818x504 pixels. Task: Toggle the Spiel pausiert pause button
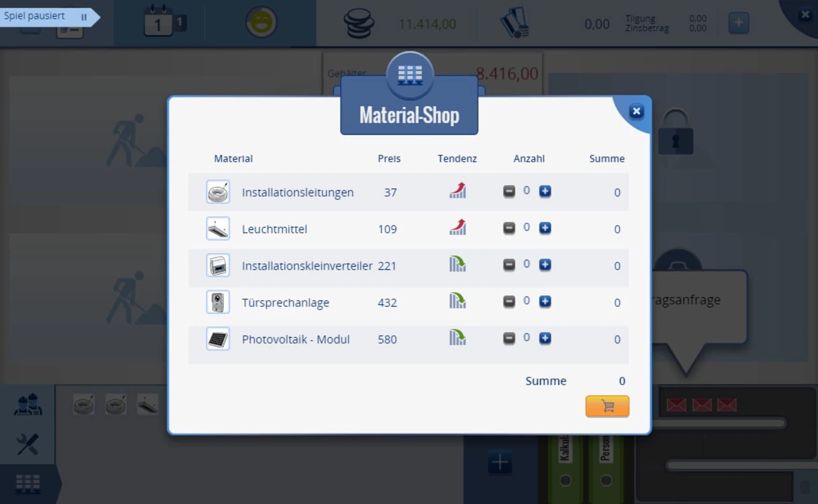pyautogui.click(x=84, y=17)
